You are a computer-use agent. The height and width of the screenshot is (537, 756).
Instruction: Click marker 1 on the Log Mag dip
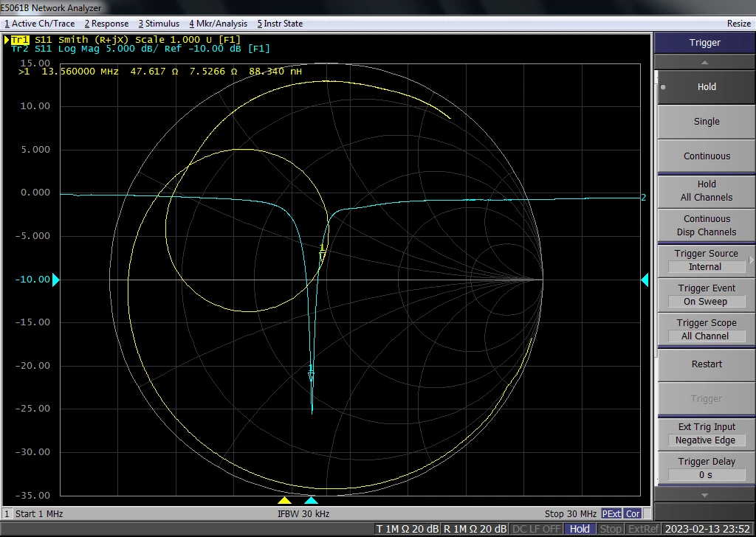(311, 373)
